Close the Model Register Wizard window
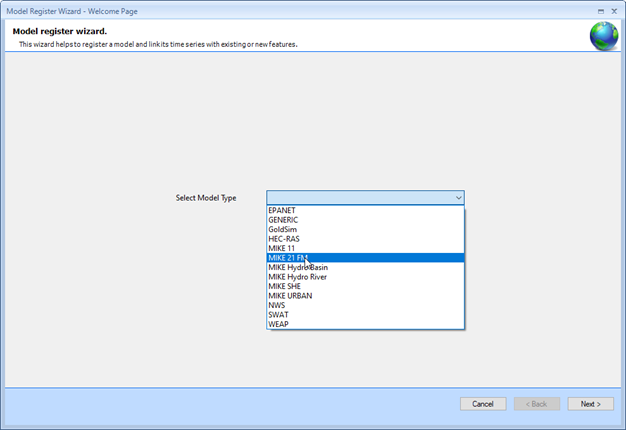Viewport: 626px width, 430px height. pos(614,11)
